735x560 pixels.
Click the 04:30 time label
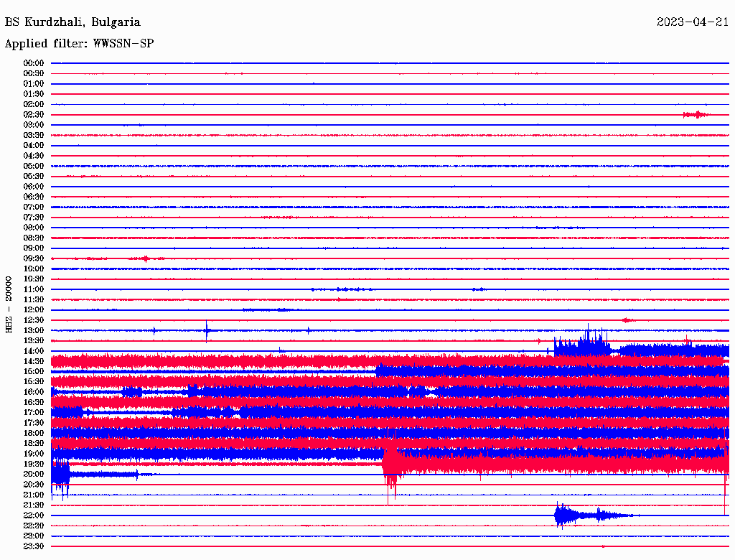coord(34,156)
